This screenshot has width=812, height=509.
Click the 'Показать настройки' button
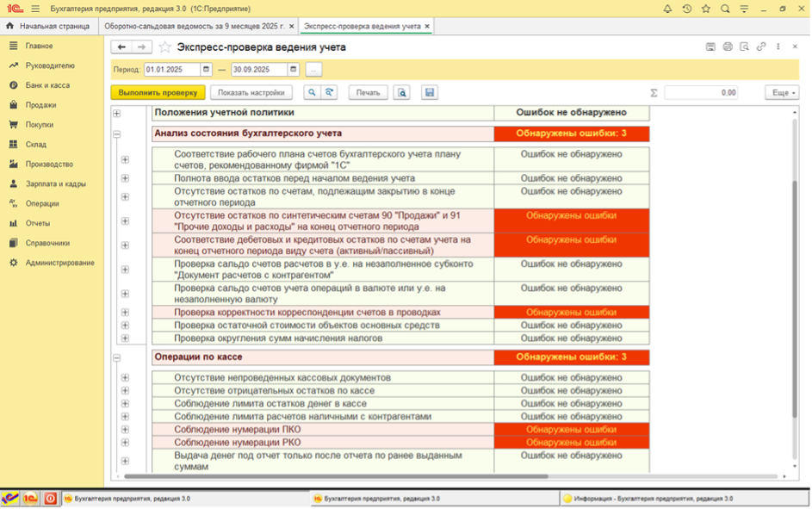point(252,92)
